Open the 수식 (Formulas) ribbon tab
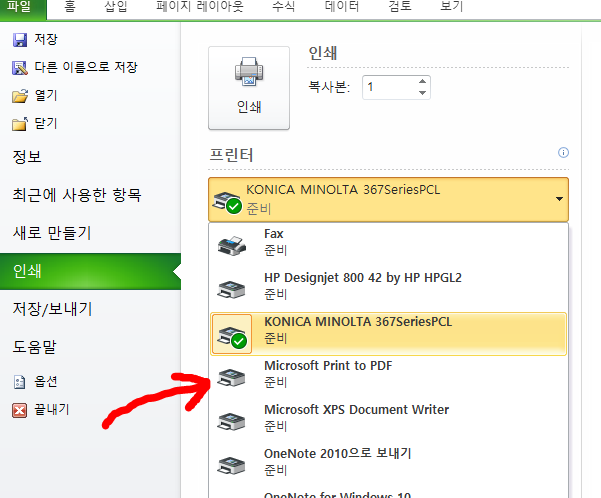 tap(283, 7)
